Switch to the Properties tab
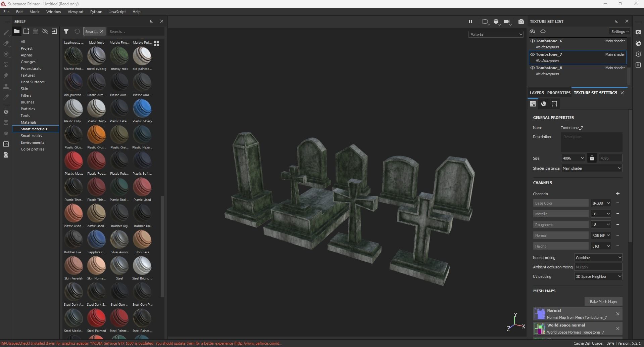The image size is (644, 347). [x=559, y=93]
